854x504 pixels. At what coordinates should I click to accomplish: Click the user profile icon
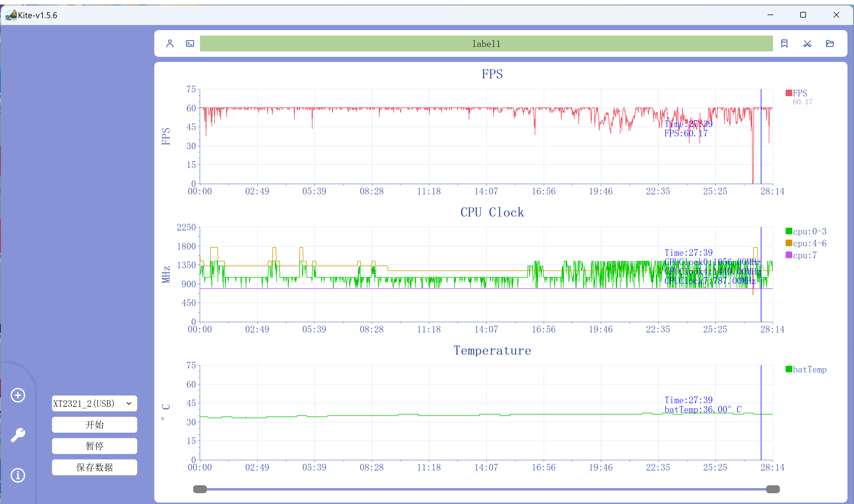point(170,43)
